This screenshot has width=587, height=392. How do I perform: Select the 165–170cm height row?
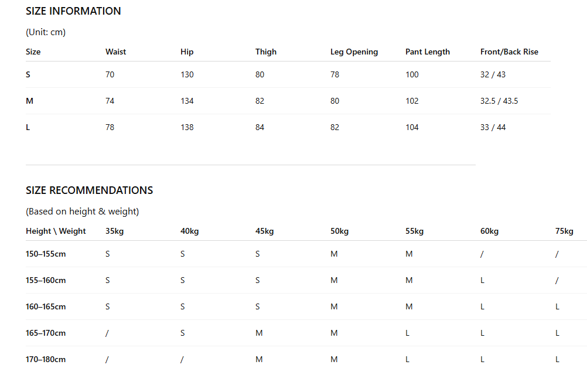pos(306,333)
